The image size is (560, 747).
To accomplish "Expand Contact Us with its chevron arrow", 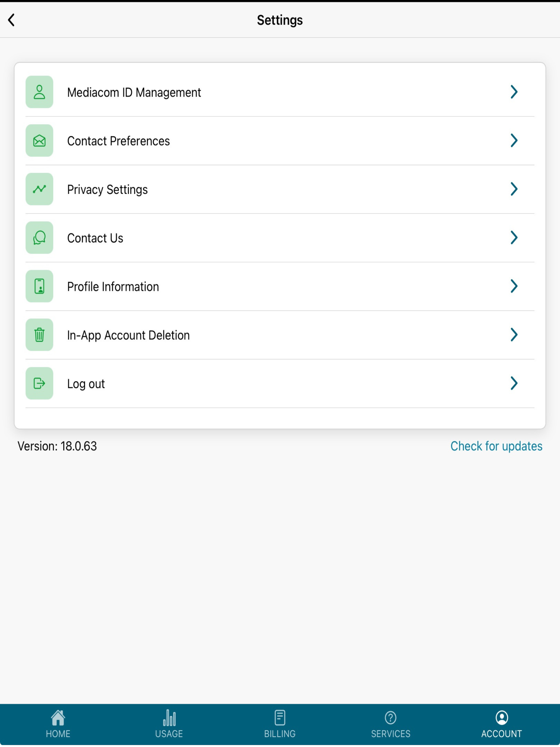I will 514,238.
